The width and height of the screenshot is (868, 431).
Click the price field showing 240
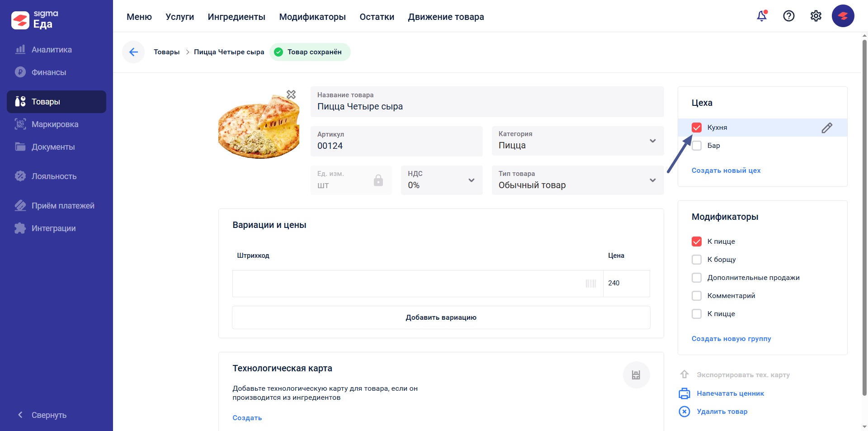626,284
